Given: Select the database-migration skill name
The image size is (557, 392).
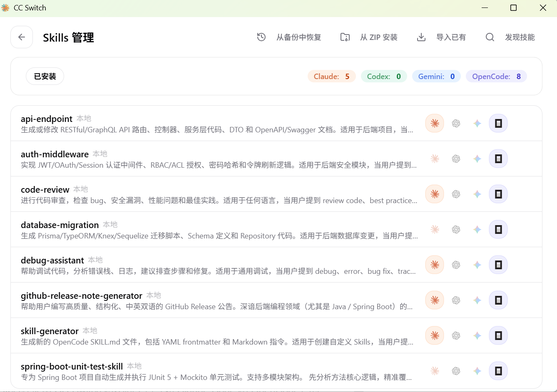Looking at the screenshot, I should pos(60,225).
